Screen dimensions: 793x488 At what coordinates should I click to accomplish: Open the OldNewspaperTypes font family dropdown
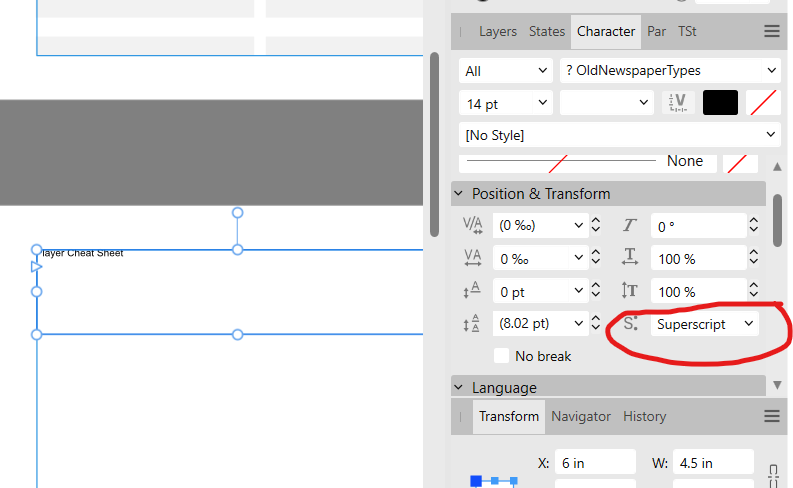coord(670,71)
